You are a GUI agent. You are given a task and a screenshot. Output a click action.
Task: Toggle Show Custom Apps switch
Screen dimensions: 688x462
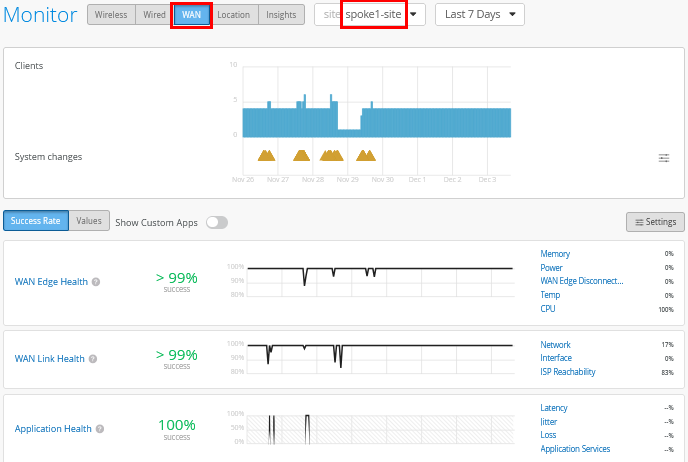click(x=217, y=222)
